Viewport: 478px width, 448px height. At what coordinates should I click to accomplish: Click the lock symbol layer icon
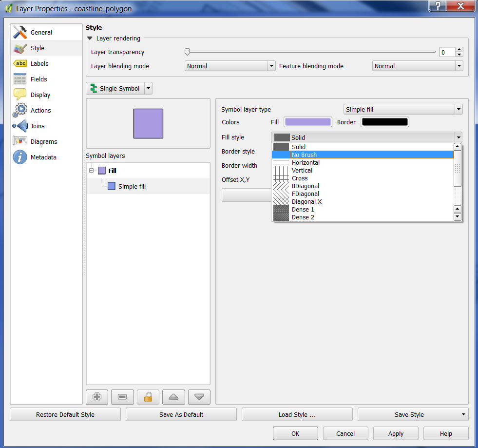pos(148,397)
